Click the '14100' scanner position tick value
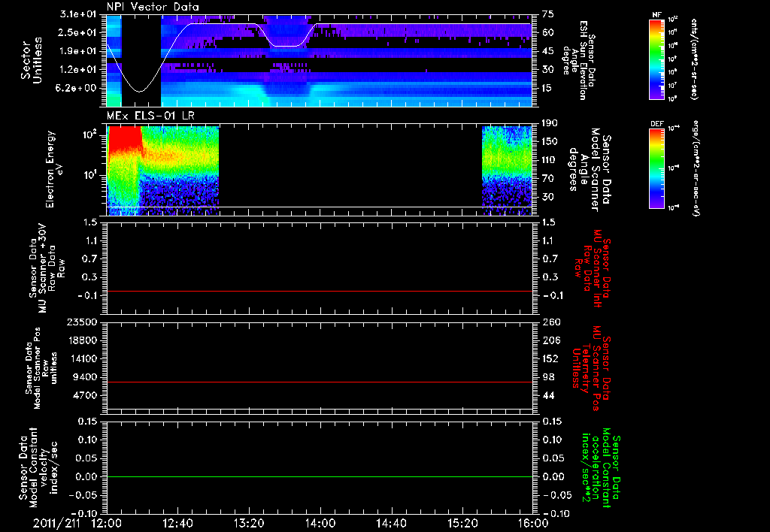 point(82,358)
